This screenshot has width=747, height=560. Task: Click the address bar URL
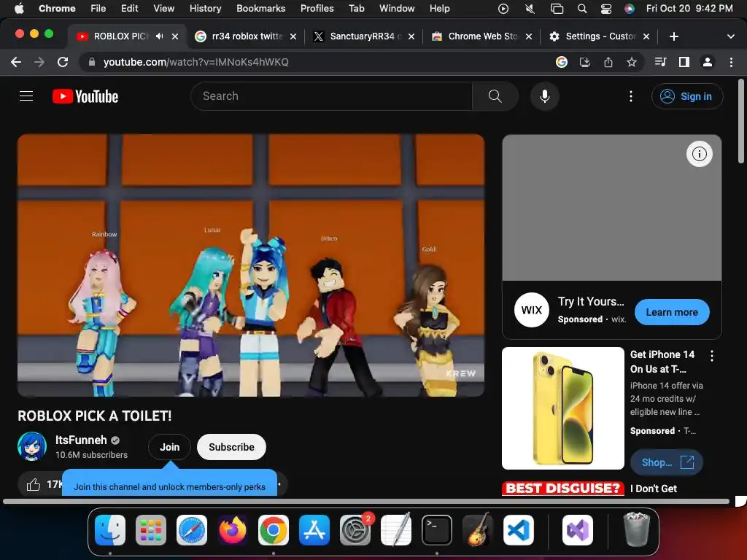(196, 62)
